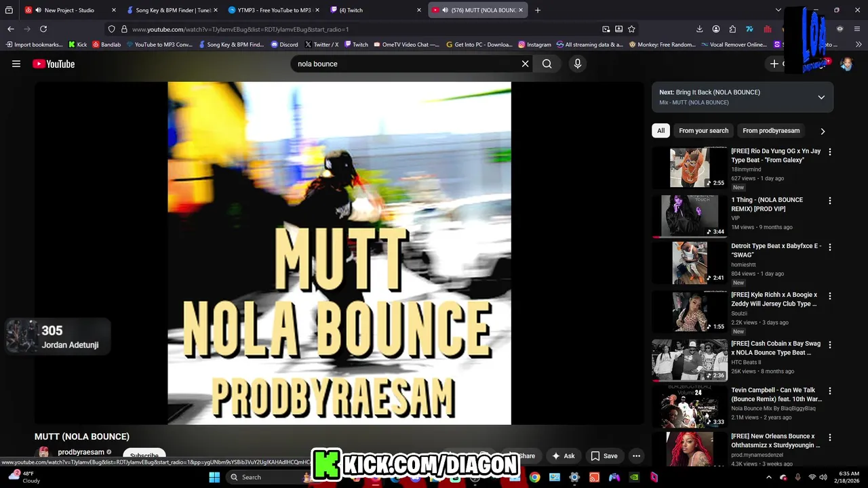The width and height of the screenshot is (868, 488).
Task: Open the network Wi-Fi tray icon
Action: (812, 477)
